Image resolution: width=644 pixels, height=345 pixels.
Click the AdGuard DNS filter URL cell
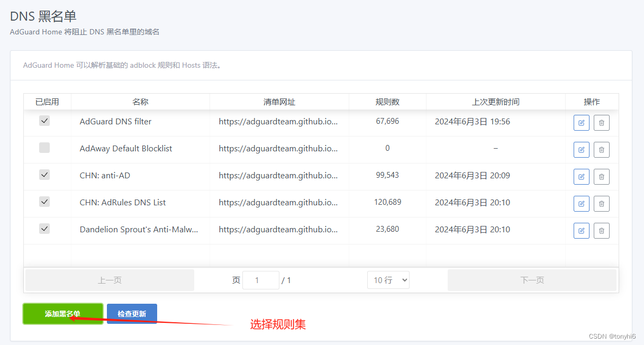tap(278, 121)
